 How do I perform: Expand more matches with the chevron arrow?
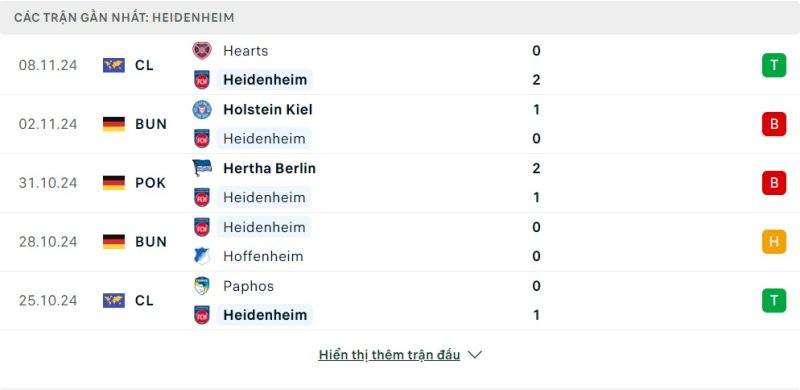474,355
